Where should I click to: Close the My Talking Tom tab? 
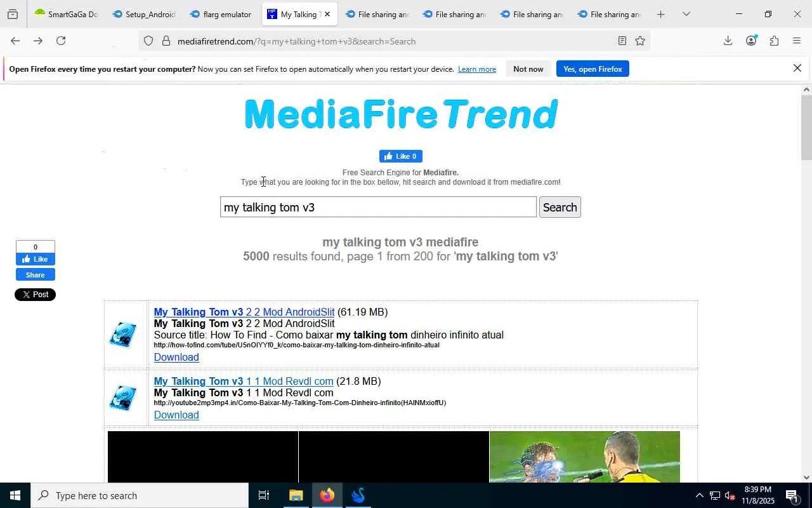327,14
